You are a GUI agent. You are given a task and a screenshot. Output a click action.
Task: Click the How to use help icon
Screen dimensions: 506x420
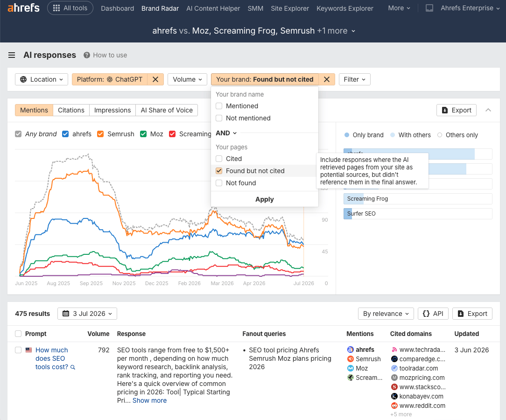(86, 55)
